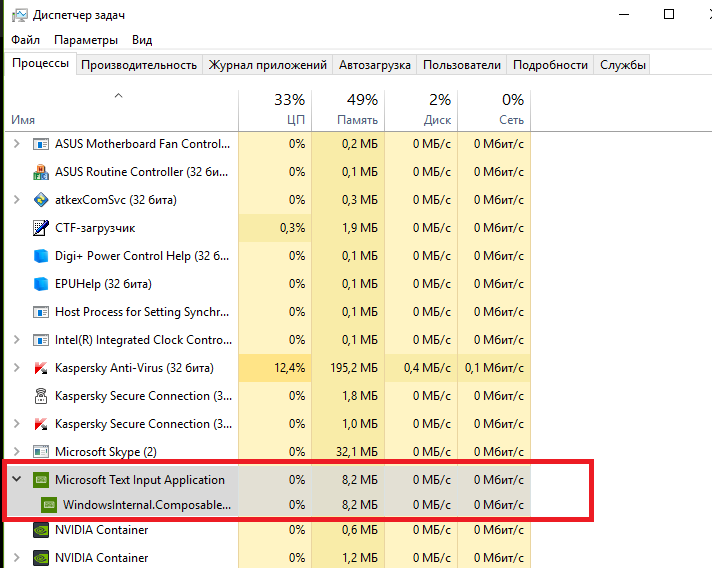Click the atkexComSvc process icon

click(41, 200)
